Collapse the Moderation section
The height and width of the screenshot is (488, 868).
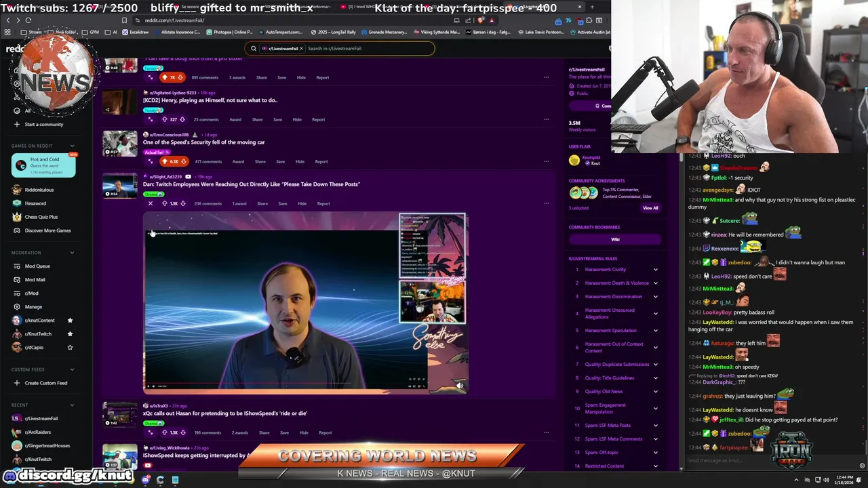pos(72,253)
